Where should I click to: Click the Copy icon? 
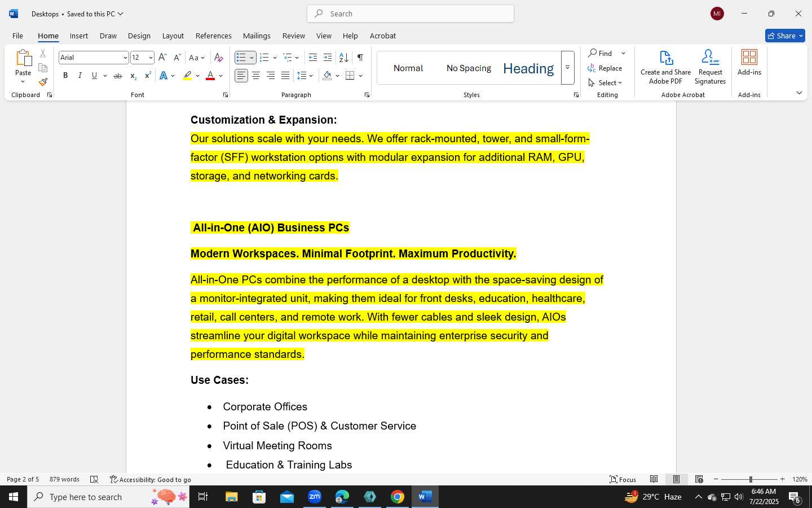[43, 68]
